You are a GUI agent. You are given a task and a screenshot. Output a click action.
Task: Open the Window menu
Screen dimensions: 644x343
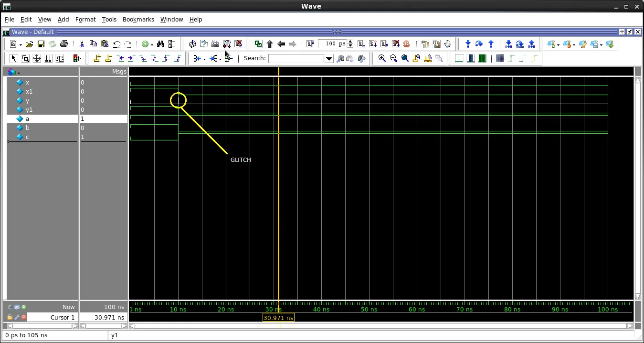pos(171,20)
